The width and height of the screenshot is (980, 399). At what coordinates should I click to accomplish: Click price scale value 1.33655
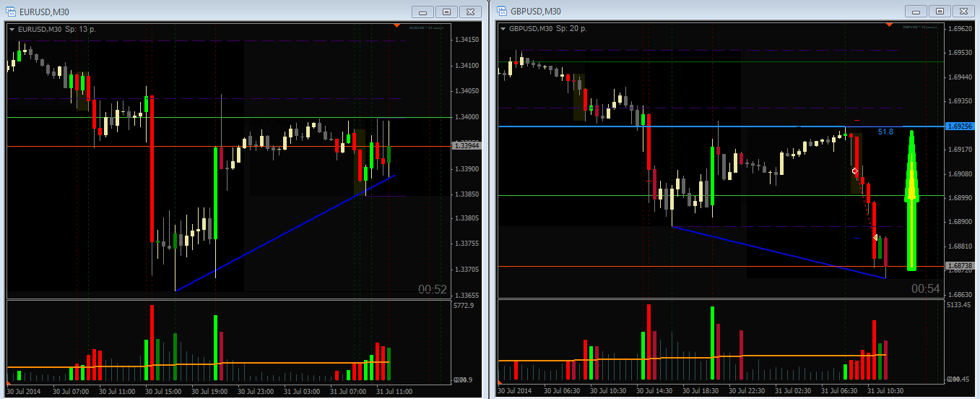tap(465, 296)
